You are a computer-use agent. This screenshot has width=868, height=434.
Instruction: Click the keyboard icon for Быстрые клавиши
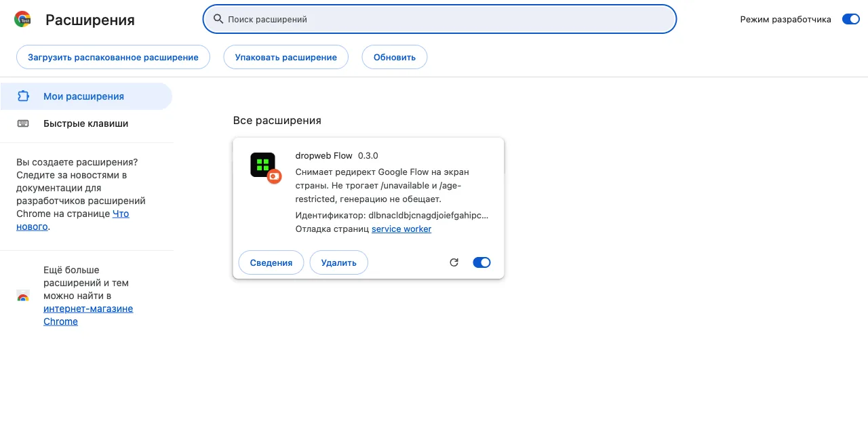tap(23, 123)
